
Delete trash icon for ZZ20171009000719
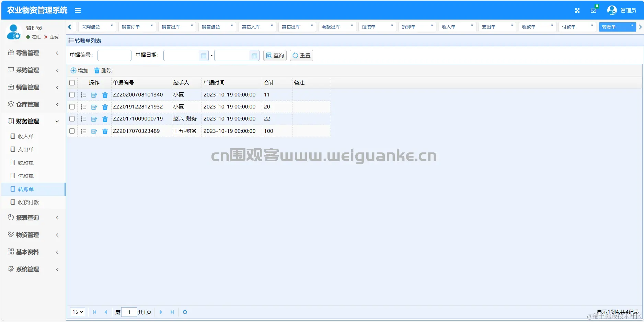coord(105,119)
